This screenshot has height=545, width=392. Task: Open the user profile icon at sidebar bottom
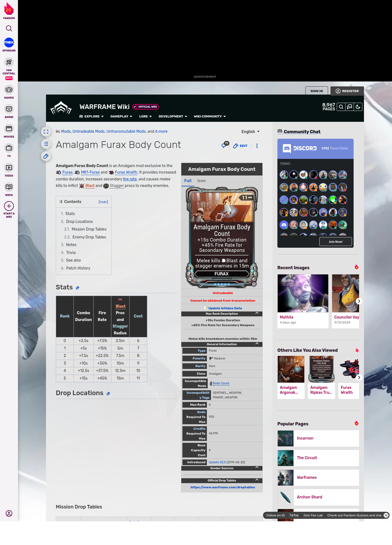click(9, 513)
